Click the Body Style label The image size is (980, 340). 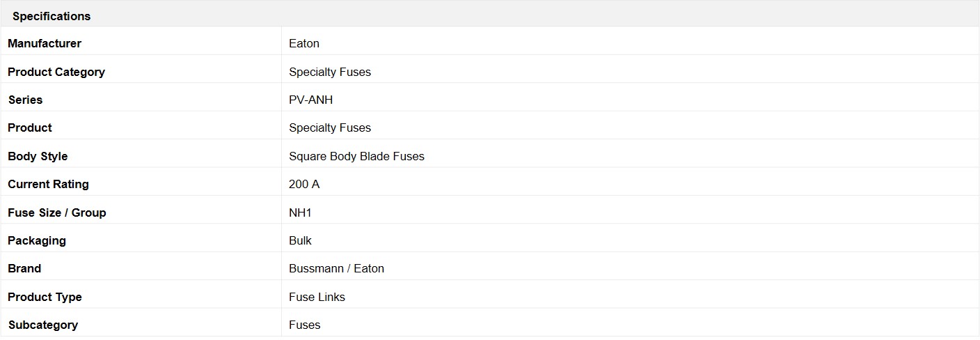tap(38, 156)
